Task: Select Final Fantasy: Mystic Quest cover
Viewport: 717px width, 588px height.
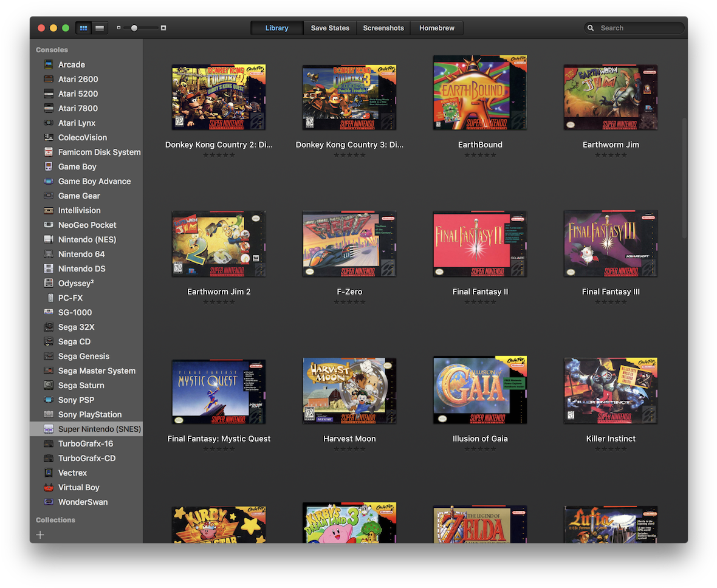Action: (x=219, y=392)
